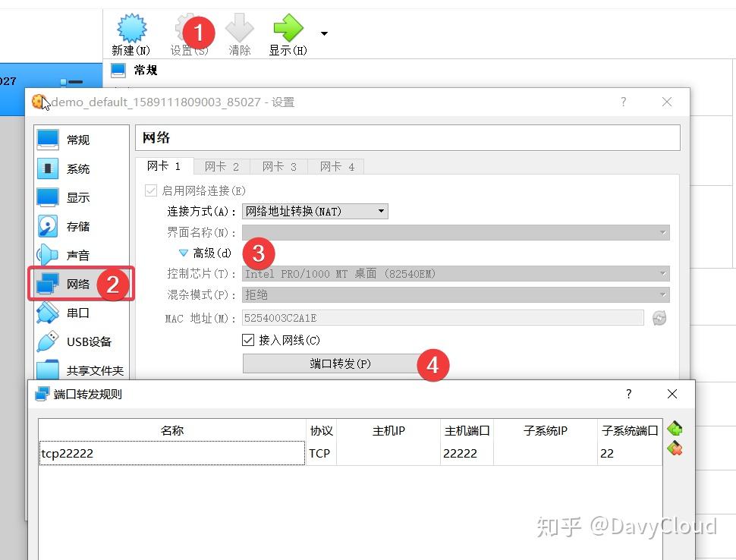Viewport: 736px width, 560px height.
Task: Uncheck the 接入网线 checkbox
Action: 247,340
